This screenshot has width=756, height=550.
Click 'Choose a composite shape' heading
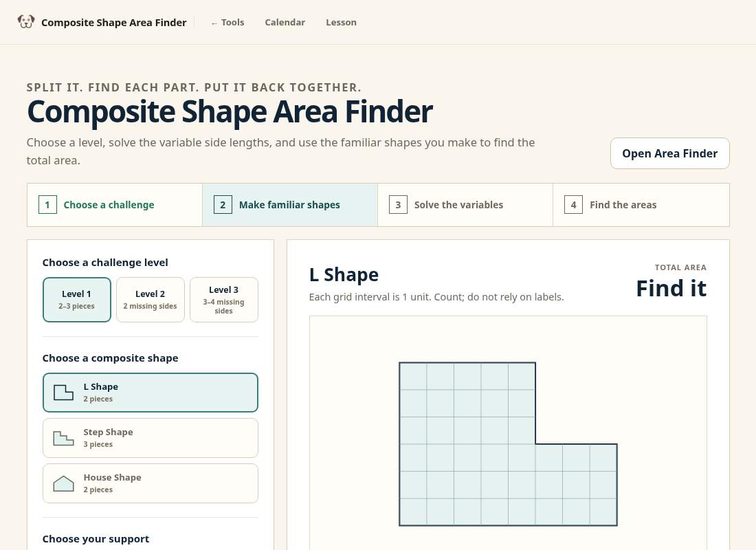(x=111, y=358)
